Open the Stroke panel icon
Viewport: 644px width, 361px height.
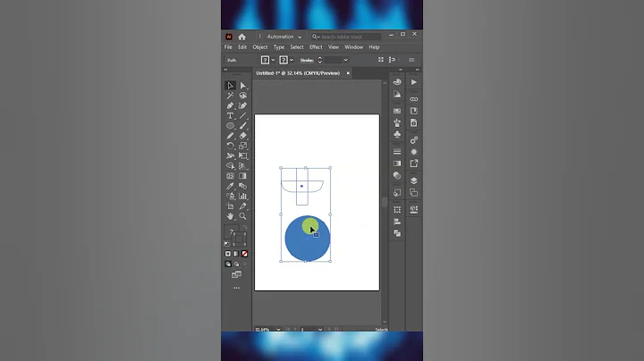(397, 152)
